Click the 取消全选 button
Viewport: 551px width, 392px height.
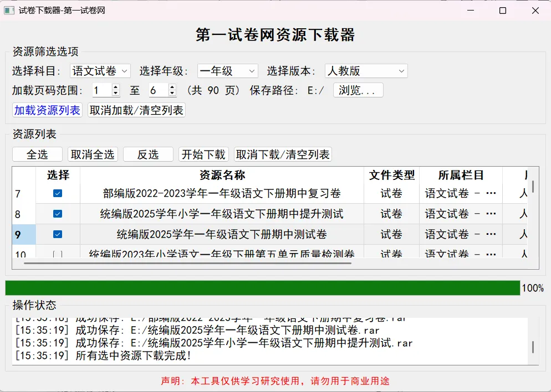93,154
